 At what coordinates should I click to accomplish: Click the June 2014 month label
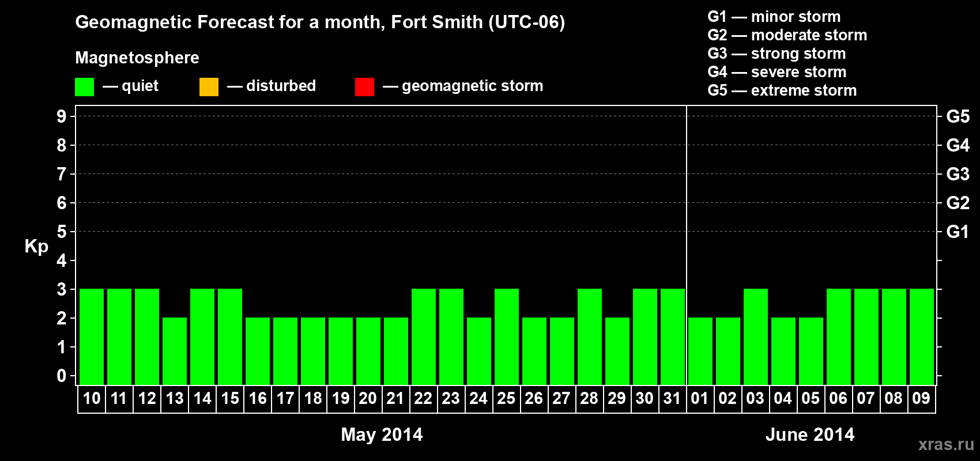click(x=810, y=434)
